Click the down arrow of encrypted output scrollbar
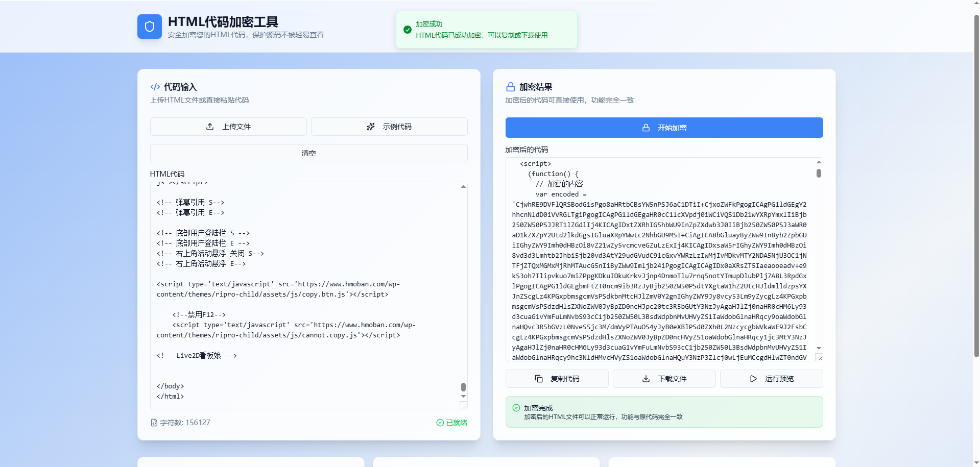The width and height of the screenshot is (980, 467). (819, 348)
